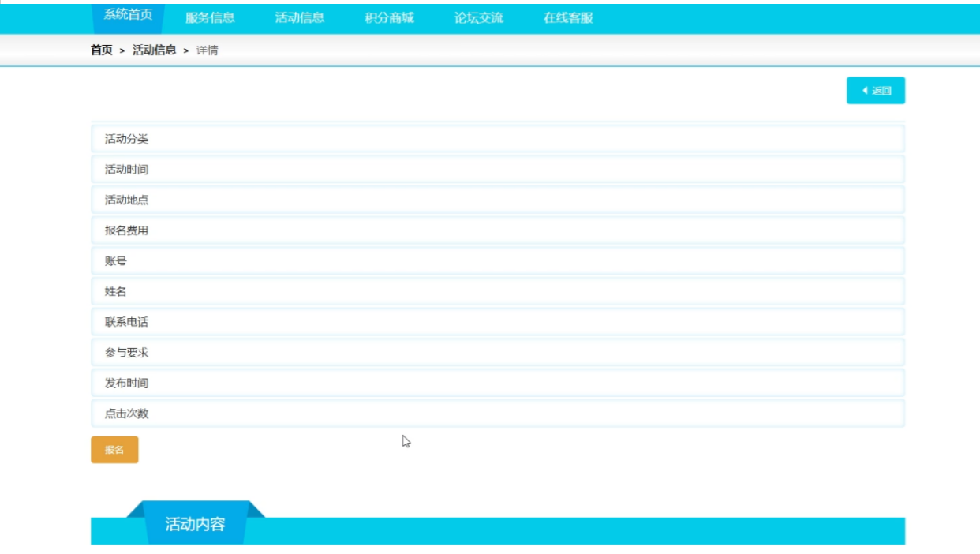980x554 pixels.
Task: Go to 服务信息 menu item
Action: 210,17
